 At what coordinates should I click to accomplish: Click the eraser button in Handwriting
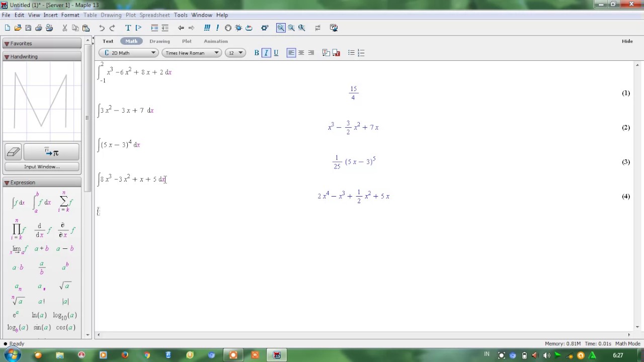coord(13,152)
